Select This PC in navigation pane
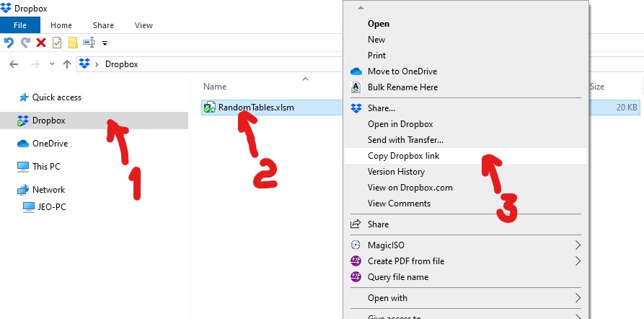Screen dimensions: 644x319 click(x=46, y=167)
